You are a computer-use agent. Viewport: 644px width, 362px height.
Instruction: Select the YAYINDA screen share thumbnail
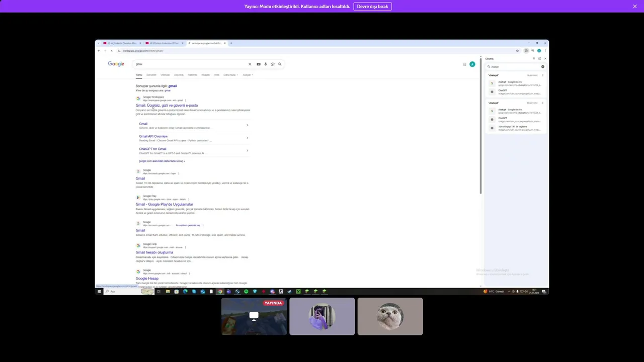pyautogui.click(x=254, y=316)
